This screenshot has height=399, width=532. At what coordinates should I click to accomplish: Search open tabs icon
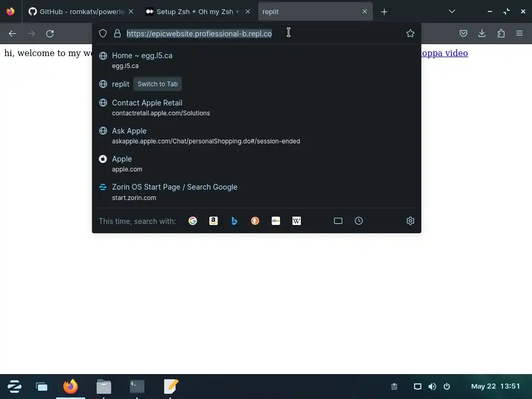coord(338,221)
